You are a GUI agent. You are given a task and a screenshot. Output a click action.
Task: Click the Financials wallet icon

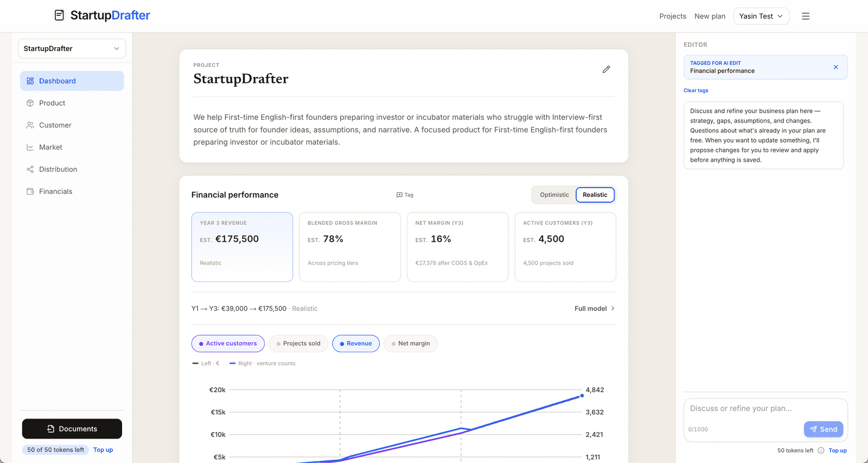[30, 191]
